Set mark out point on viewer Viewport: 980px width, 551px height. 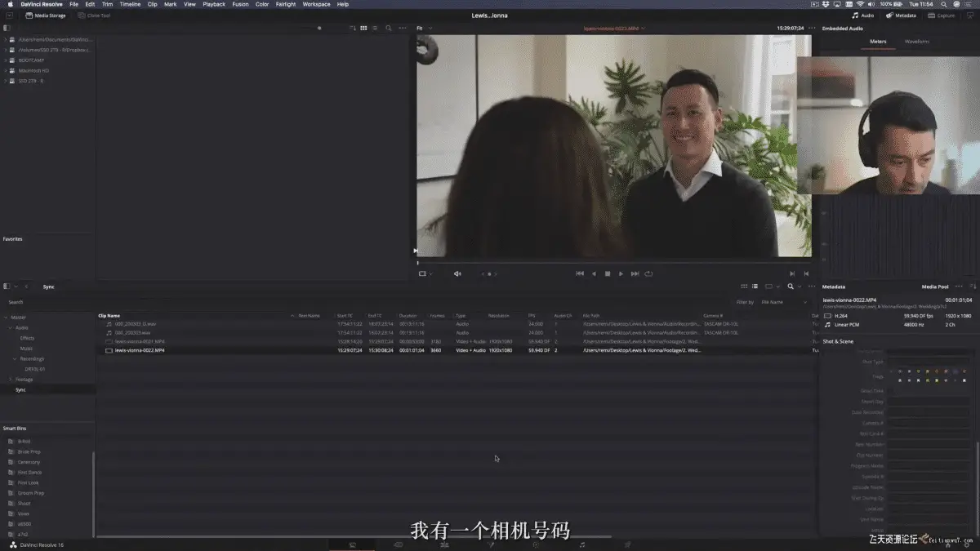point(806,273)
